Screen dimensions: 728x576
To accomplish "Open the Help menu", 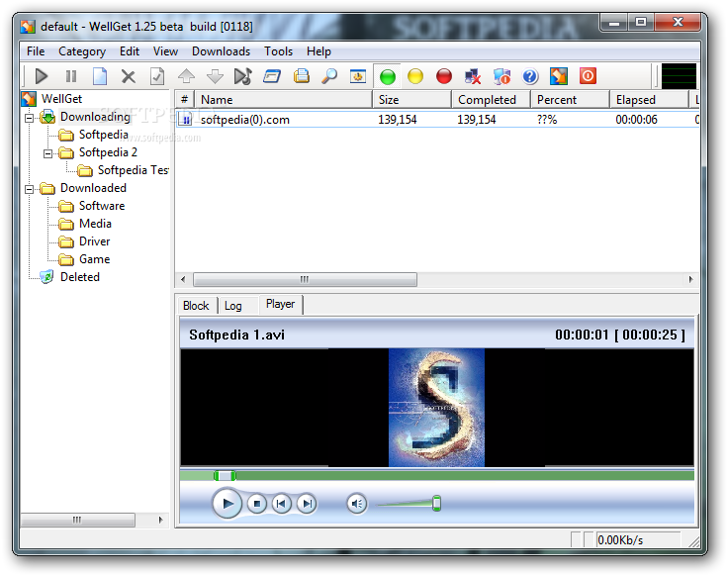I will click(x=318, y=51).
